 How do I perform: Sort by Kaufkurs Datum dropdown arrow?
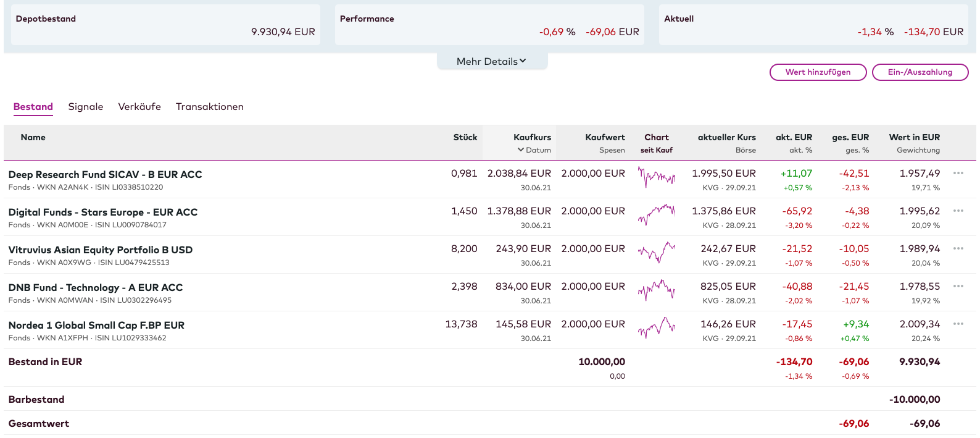click(520, 150)
